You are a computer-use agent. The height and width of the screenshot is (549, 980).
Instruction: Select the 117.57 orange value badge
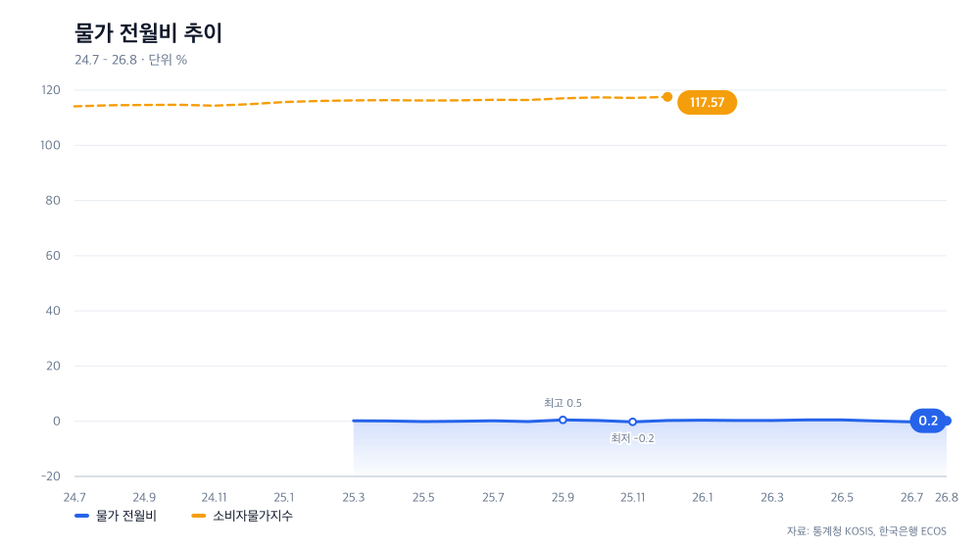click(x=707, y=103)
